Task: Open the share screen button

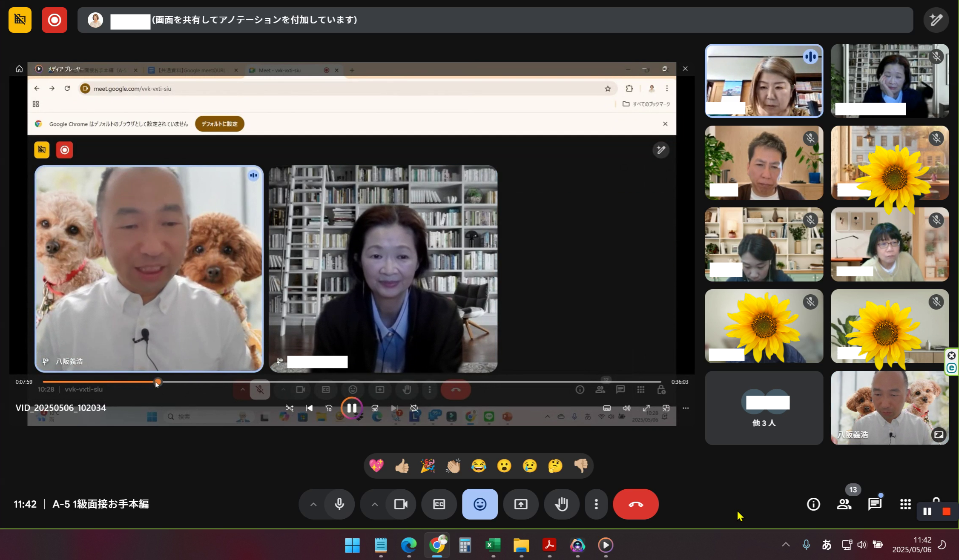Action: [x=520, y=504]
